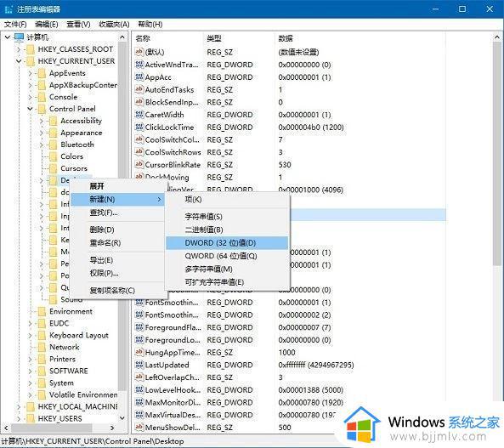Collapse the Control Panel node arrow
This screenshot has width=504, height=448.
click(30, 109)
